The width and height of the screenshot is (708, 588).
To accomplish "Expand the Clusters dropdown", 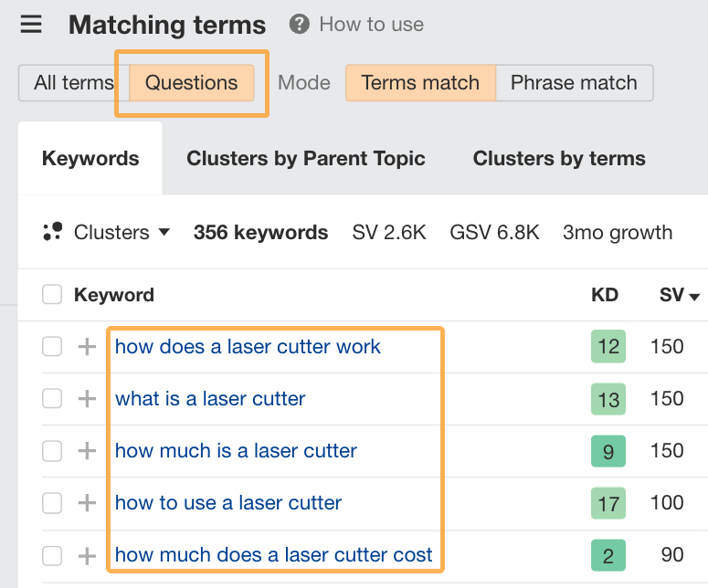I will click(122, 233).
